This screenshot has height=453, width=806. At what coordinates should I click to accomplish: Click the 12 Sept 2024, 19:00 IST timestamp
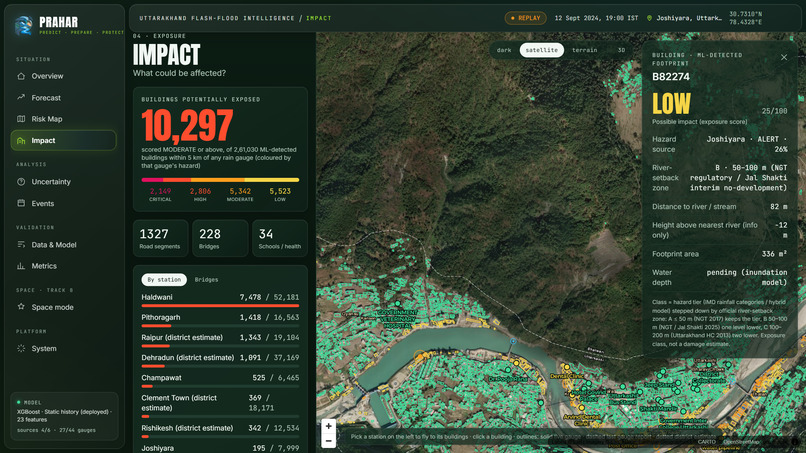pyautogui.click(x=596, y=18)
